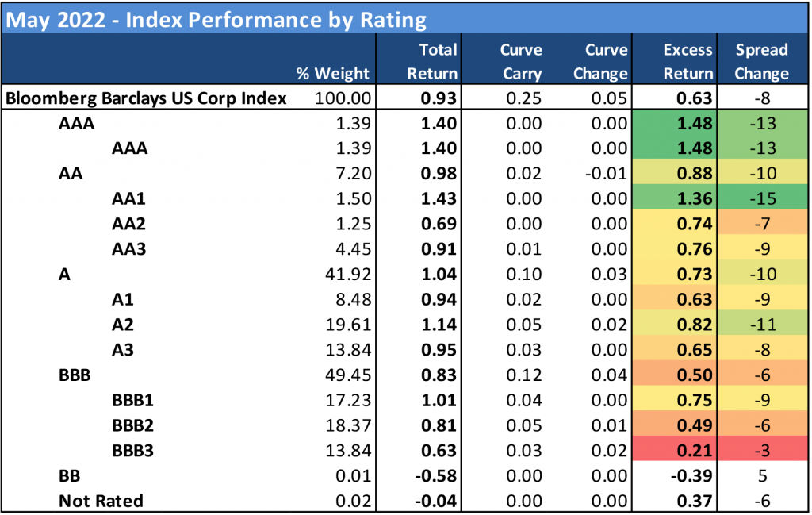Screen dimensions: 812x515
Task: Click the -0.58 total return for BB
Action: pos(437,475)
